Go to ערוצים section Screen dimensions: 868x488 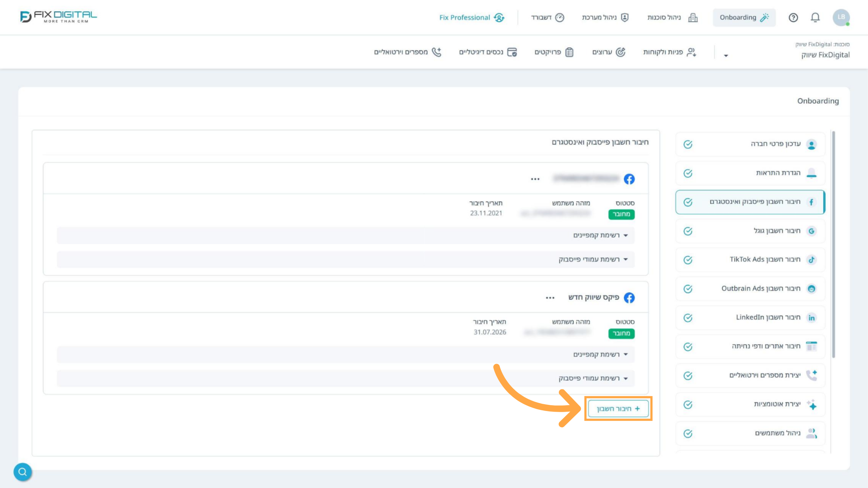point(609,52)
